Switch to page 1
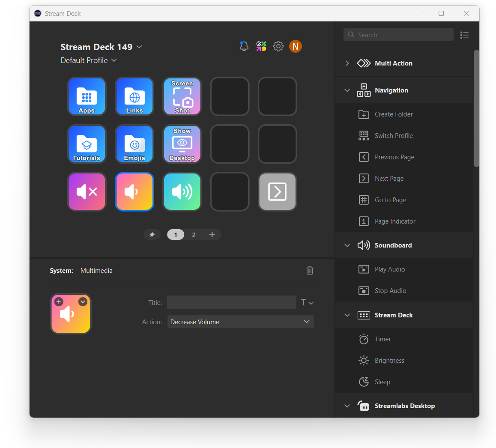The width and height of the screenshot is (496, 448). [176, 235]
